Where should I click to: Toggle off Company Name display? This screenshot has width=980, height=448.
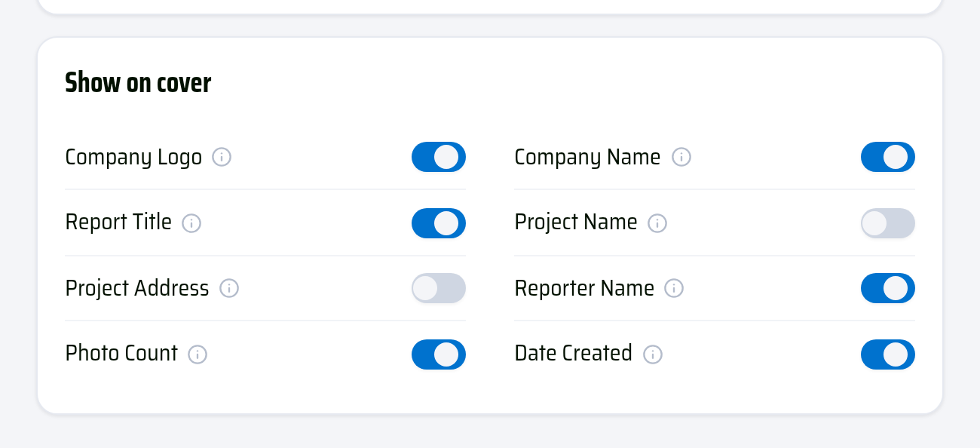888,157
